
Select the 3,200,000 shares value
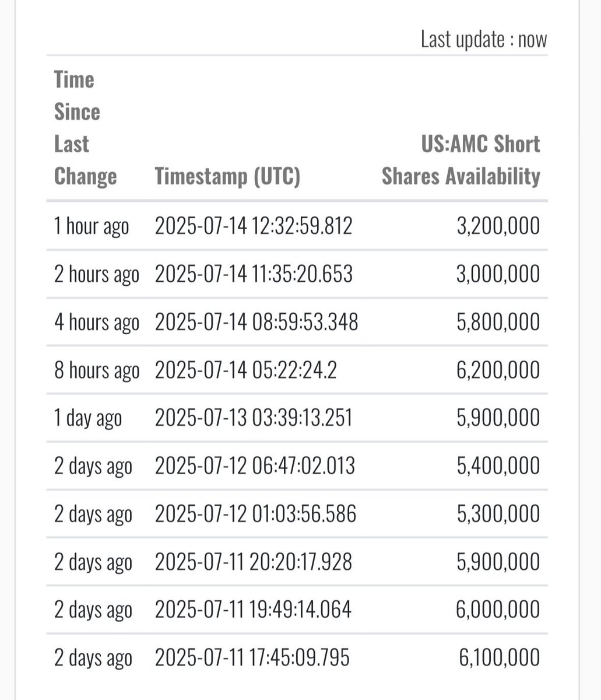pyautogui.click(x=498, y=226)
